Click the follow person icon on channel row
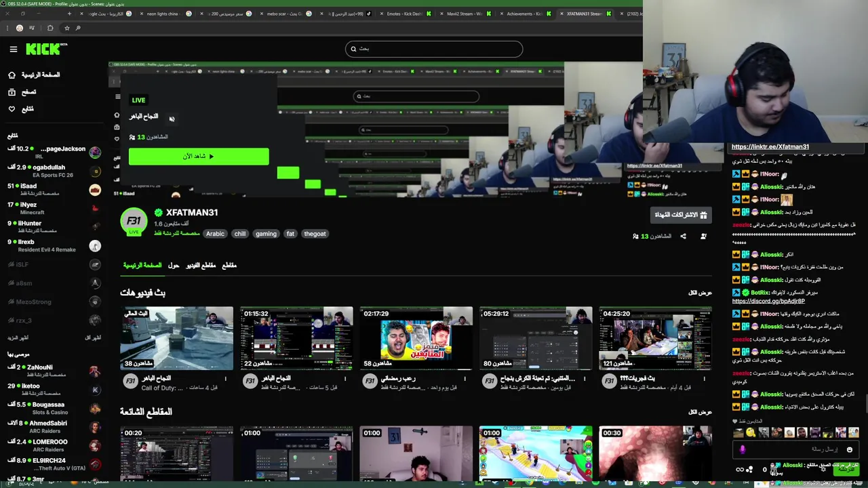This screenshot has width=868, height=488. tap(703, 237)
